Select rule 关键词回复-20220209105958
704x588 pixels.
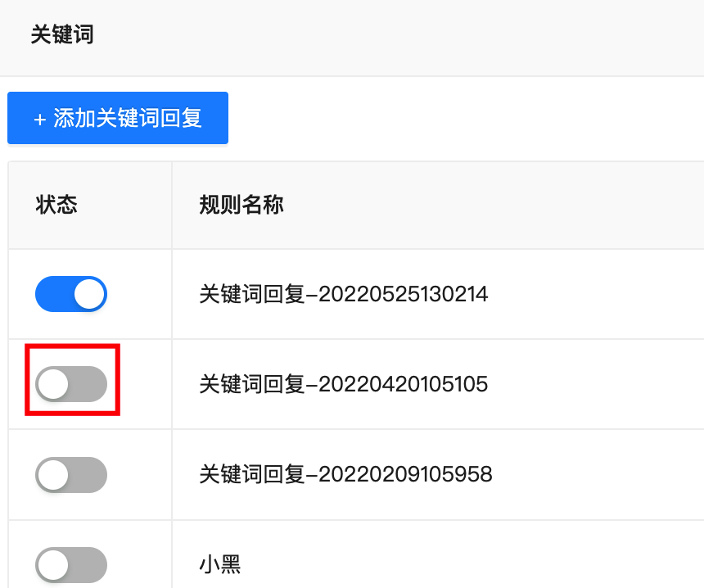344,474
